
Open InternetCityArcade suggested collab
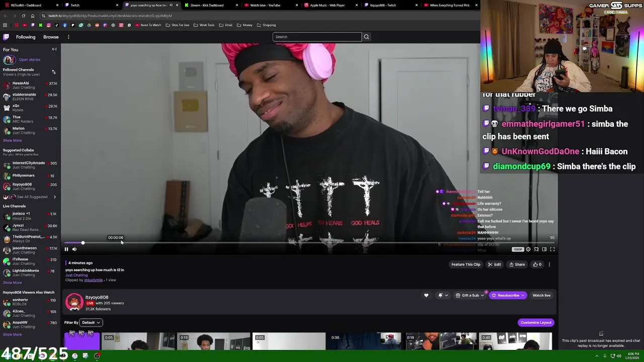pyautogui.click(x=30, y=165)
